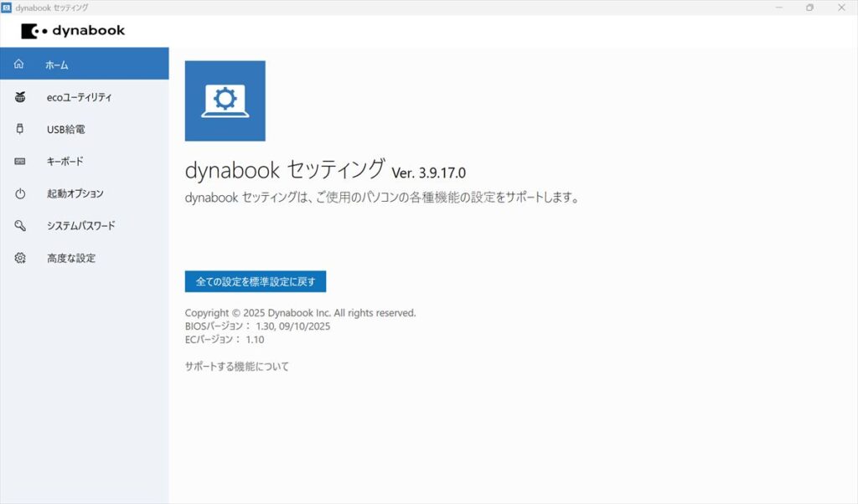This screenshot has width=858, height=504.
Task: Click the eco utility globe icon
Action: tap(20, 97)
